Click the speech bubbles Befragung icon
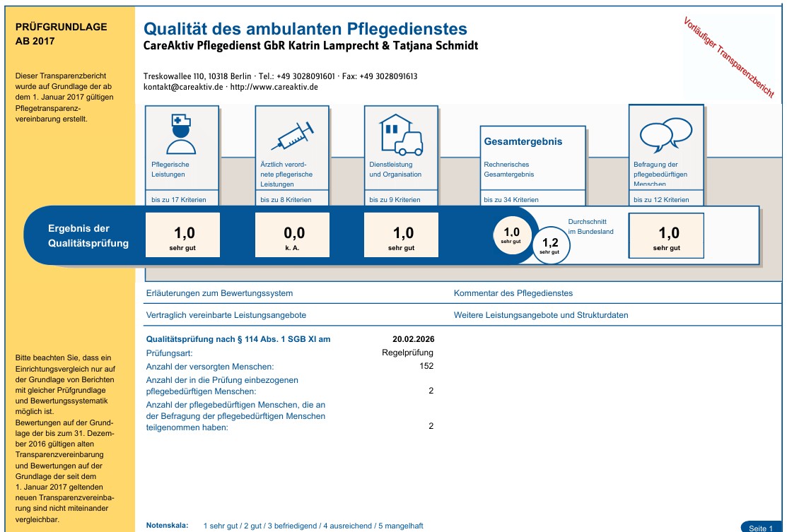The height and width of the screenshot is (532, 787). (x=665, y=134)
